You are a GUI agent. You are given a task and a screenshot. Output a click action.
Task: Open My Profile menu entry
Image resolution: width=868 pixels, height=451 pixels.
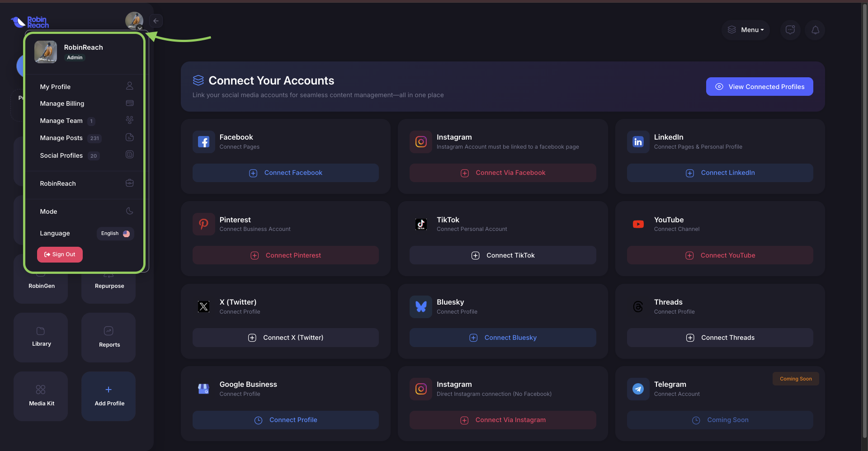coord(86,86)
